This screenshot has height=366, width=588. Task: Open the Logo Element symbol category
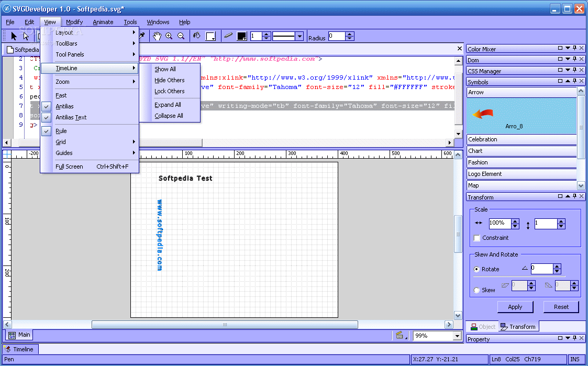[522, 174]
